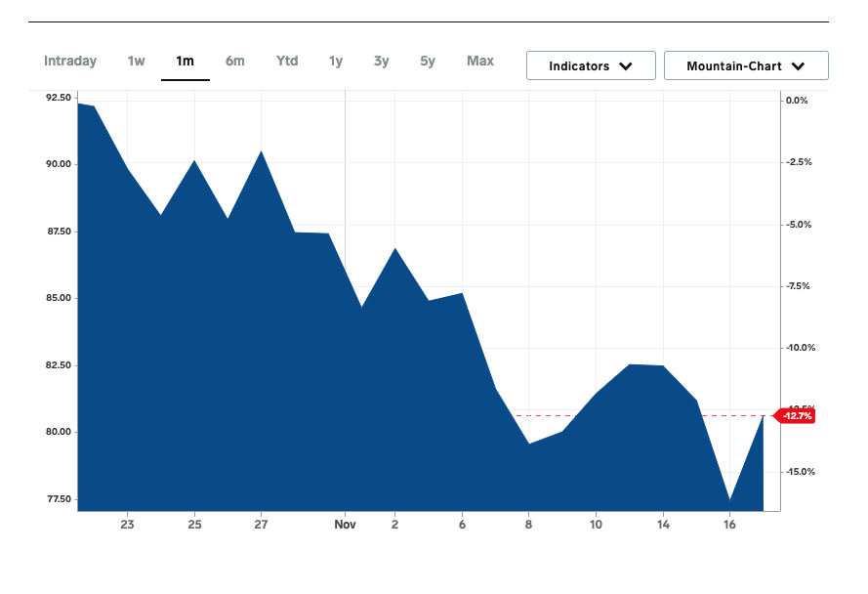868x594 pixels.
Task: Choose the 3y time range
Action: (x=381, y=62)
